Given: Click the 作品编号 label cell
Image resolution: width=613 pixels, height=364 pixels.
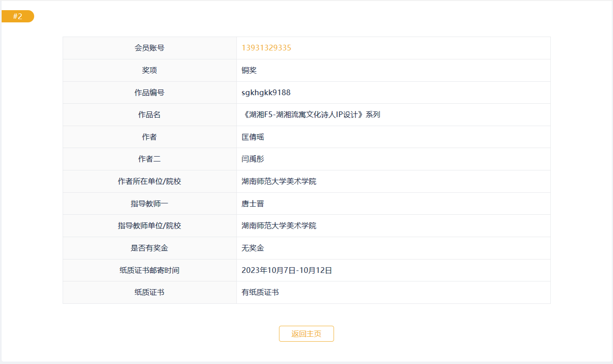Looking at the screenshot, I should (x=149, y=93).
